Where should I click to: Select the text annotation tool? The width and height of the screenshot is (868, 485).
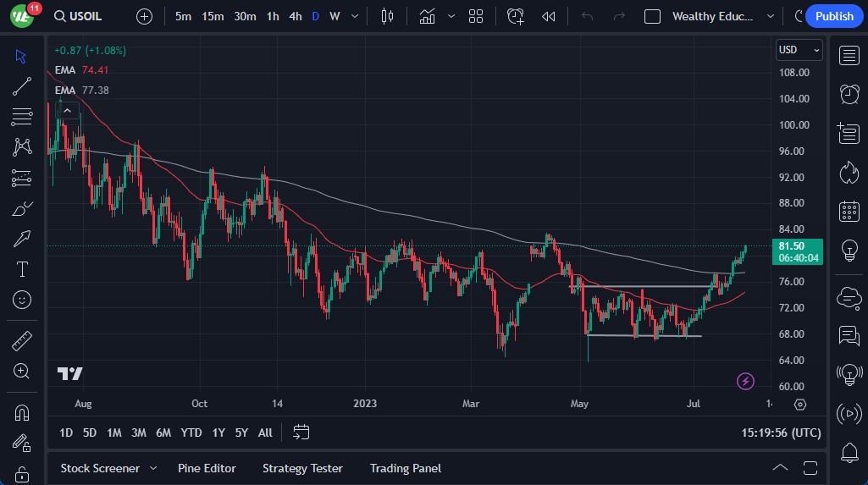click(22, 269)
